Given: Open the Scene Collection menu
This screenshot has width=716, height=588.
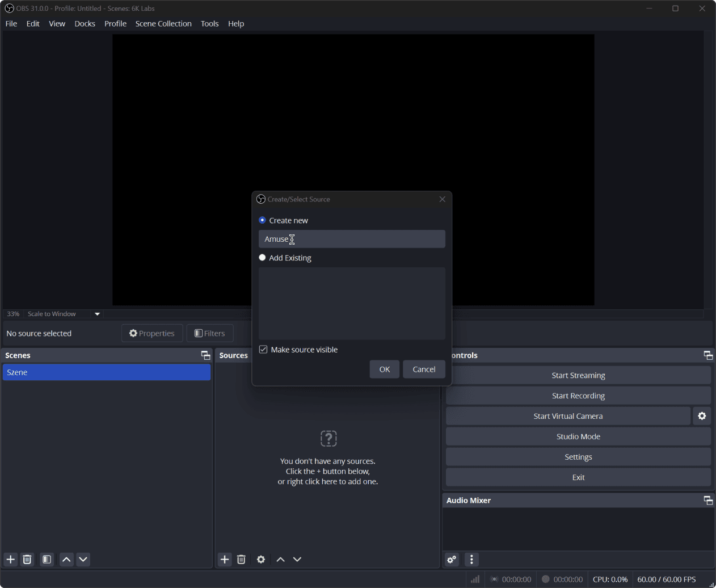Looking at the screenshot, I should pos(163,24).
